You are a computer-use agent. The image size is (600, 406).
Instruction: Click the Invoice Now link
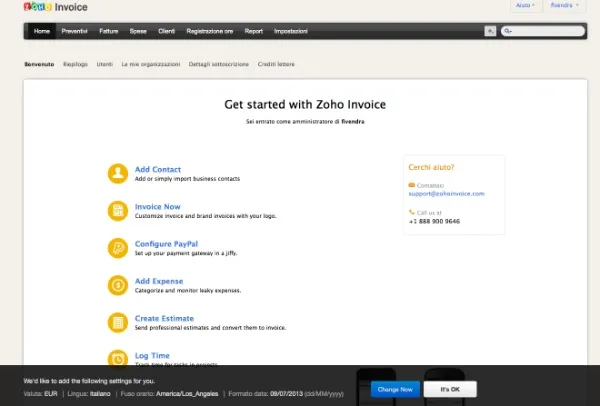(x=157, y=207)
